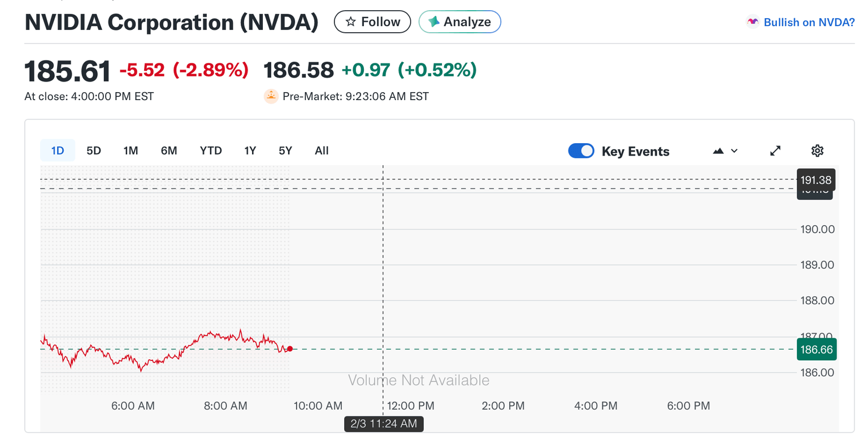The width and height of the screenshot is (868, 439).
Task: Show the 1M chart range
Action: coord(131,150)
